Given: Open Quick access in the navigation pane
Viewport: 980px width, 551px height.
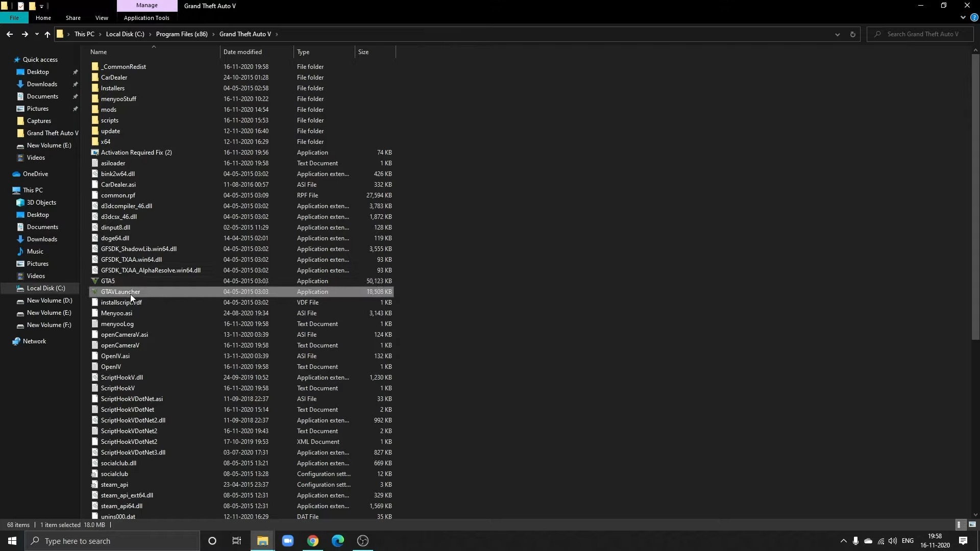Looking at the screenshot, I should click(x=40, y=60).
